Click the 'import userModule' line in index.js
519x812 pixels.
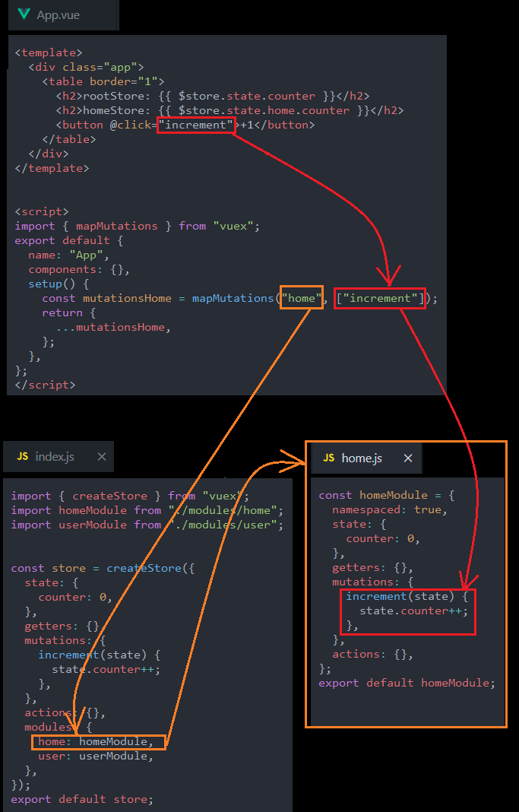(147, 525)
